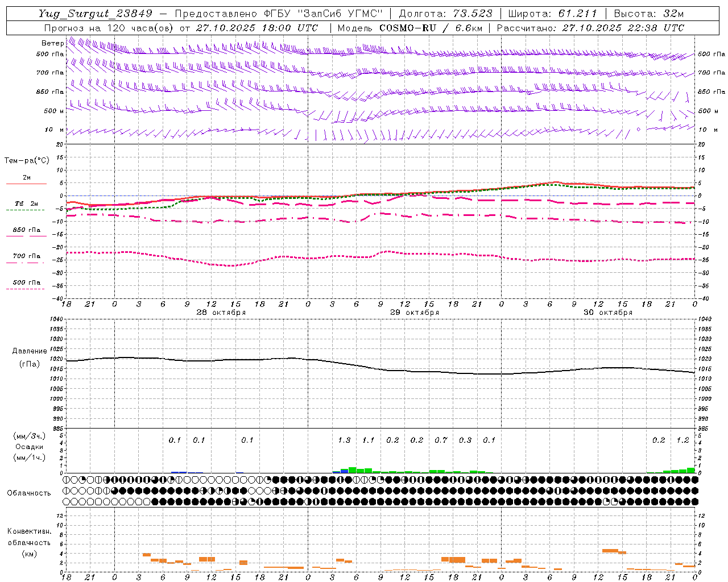
Task: Click the Ветер wind panel label
Action: point(52,43)
